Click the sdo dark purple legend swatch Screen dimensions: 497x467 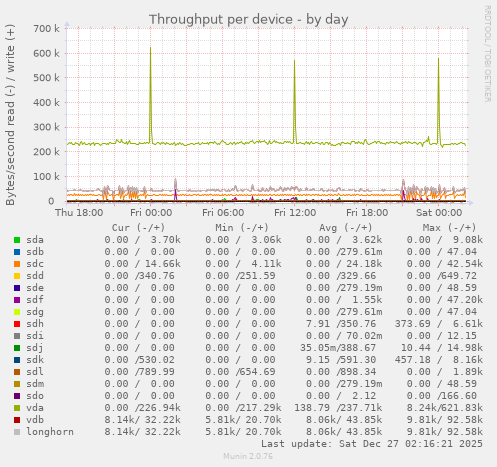(x=17, y=396)
